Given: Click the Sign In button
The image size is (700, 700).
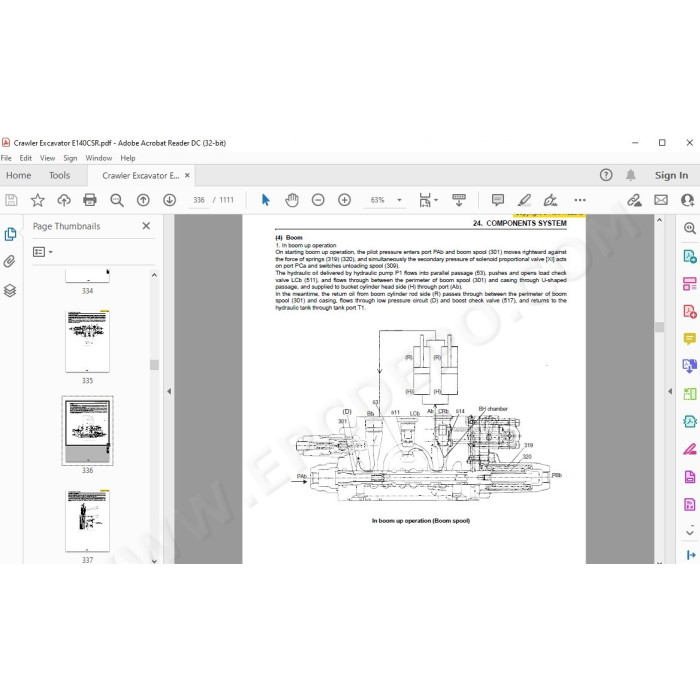Looking at the screenshot, I should (x=671, y=175).
